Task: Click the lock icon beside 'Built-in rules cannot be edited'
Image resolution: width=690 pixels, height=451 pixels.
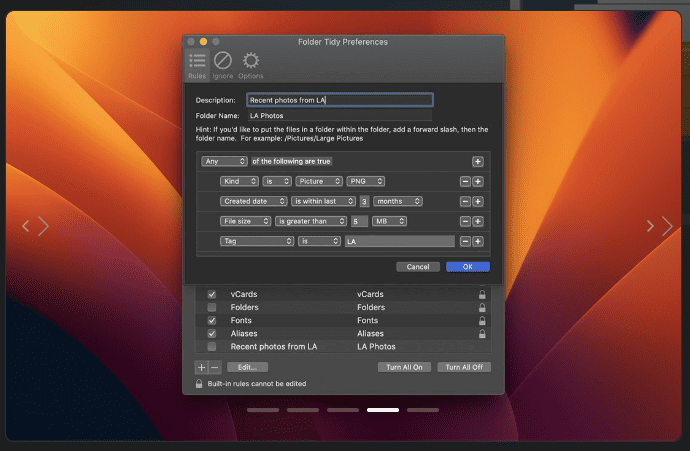Action: (x=199, y=384)
